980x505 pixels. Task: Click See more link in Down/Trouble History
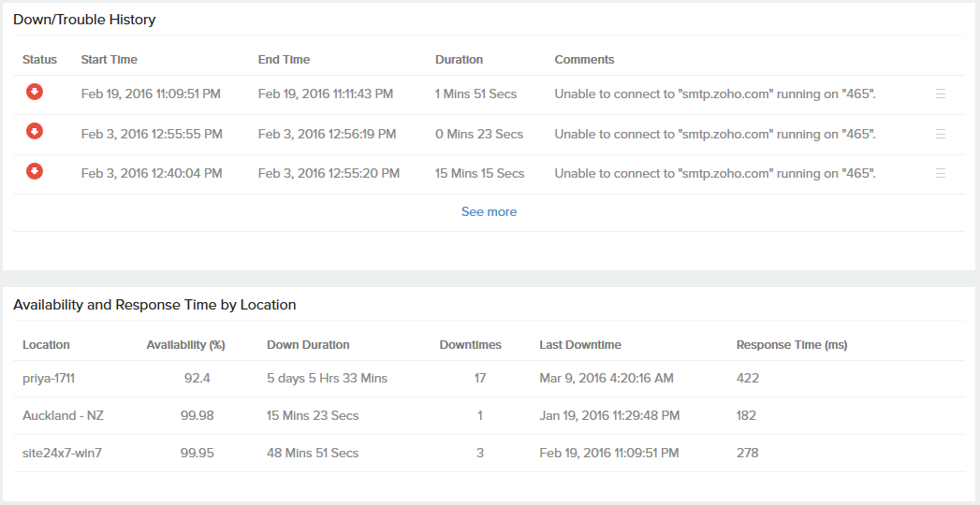click(489, 212)
